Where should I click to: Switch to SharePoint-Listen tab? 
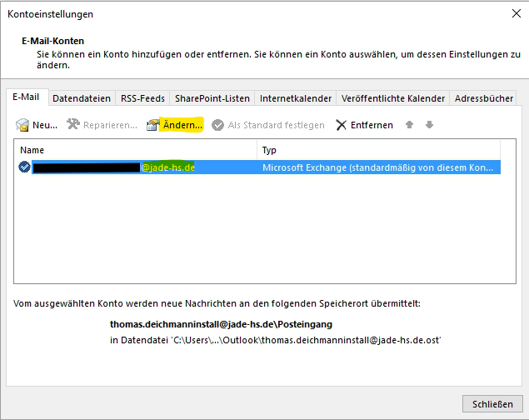(x=212, y=98)
